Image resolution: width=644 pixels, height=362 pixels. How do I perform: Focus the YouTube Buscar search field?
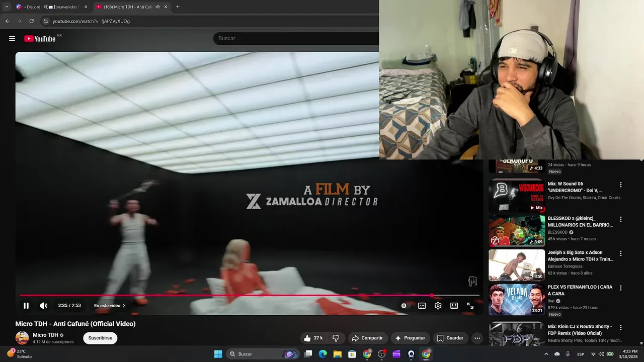[297, 39]
